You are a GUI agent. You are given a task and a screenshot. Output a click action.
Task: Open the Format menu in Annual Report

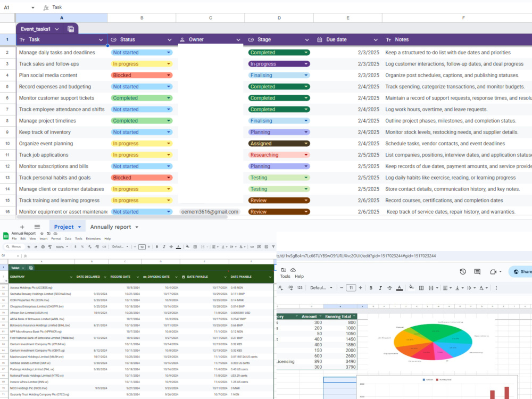pos(56,238)
